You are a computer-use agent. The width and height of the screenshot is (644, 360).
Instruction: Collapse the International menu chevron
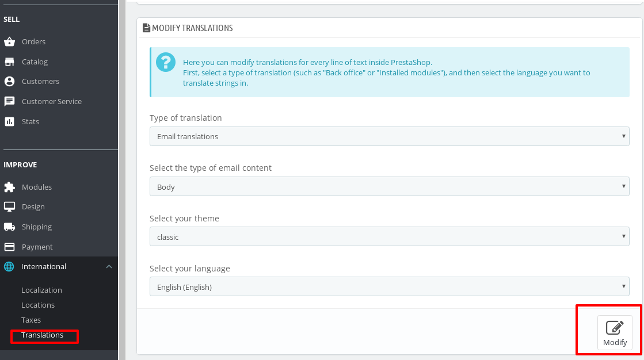(109, 266)
